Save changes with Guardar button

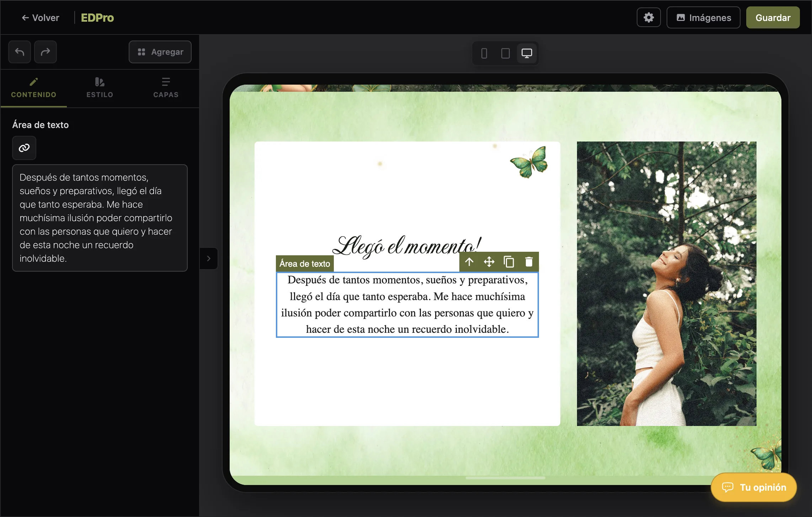coord(773,17)
